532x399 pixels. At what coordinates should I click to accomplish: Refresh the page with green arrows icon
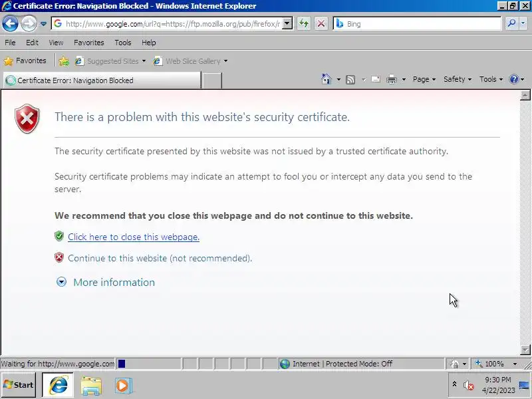coord(304,24)
